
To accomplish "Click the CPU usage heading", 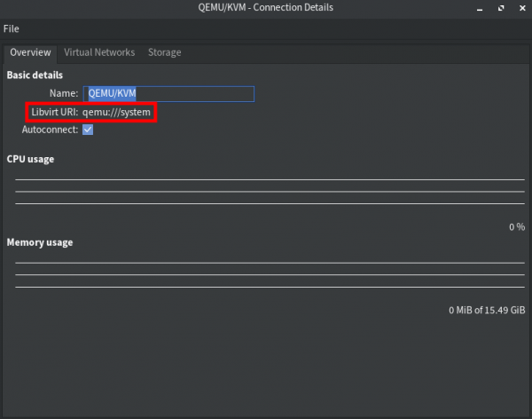I will (30, 159).
